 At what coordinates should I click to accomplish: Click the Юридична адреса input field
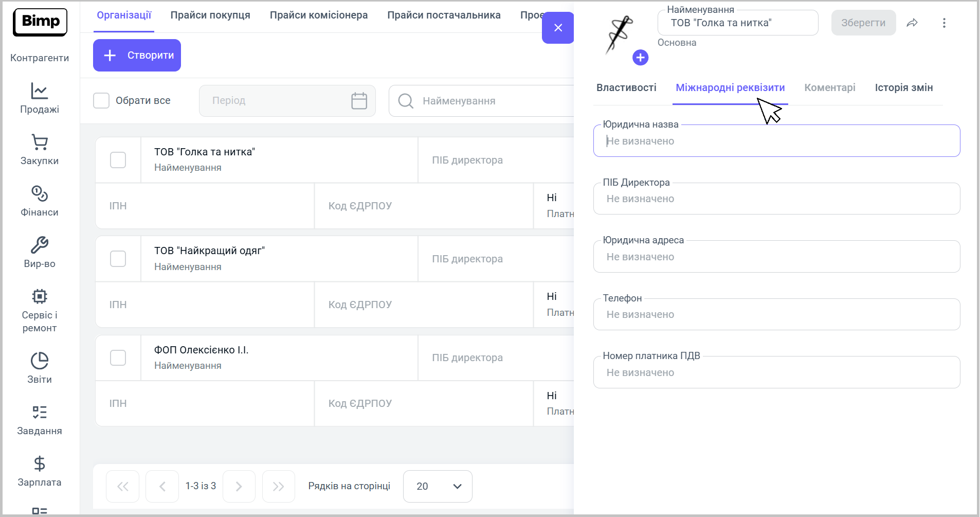click(776, 257)
